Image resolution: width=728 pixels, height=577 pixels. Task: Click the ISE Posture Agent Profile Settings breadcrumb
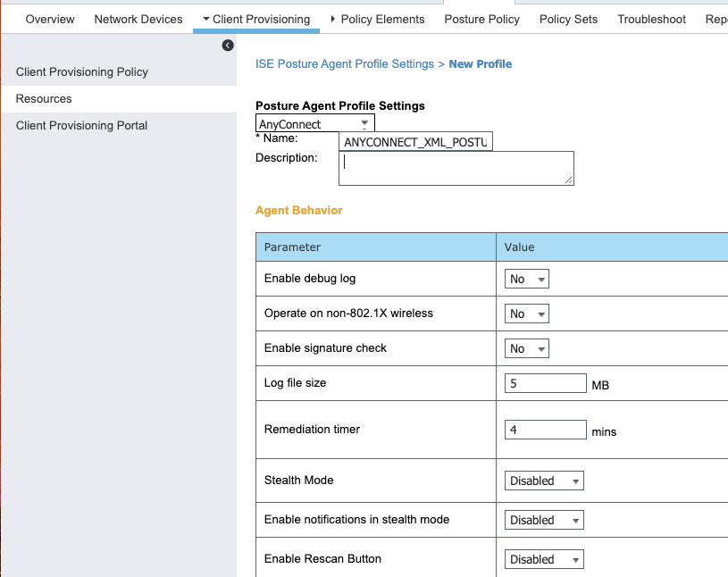click(344, 64)
